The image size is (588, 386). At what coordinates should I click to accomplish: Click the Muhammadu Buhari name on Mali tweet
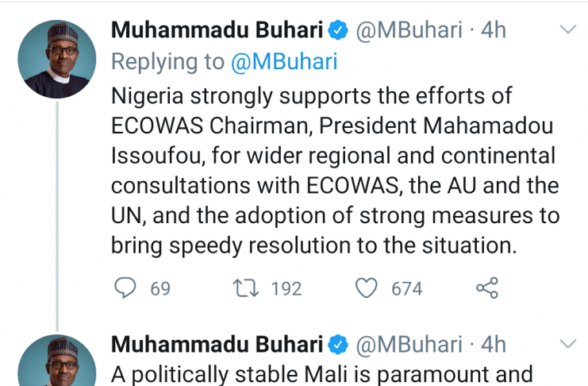coord(217,344)
